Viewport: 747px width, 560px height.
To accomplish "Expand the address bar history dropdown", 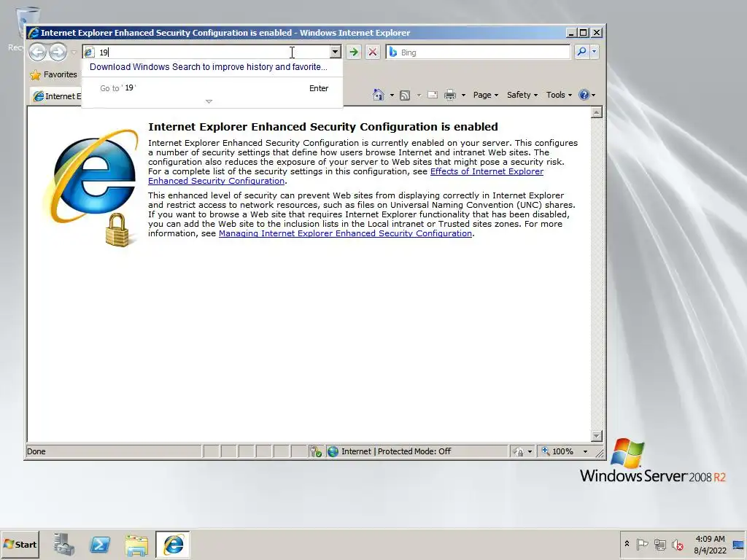I will [x=336, y=52].
